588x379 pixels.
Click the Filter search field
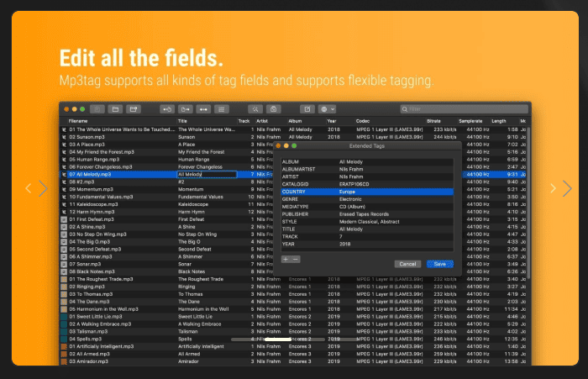point(465,109)
